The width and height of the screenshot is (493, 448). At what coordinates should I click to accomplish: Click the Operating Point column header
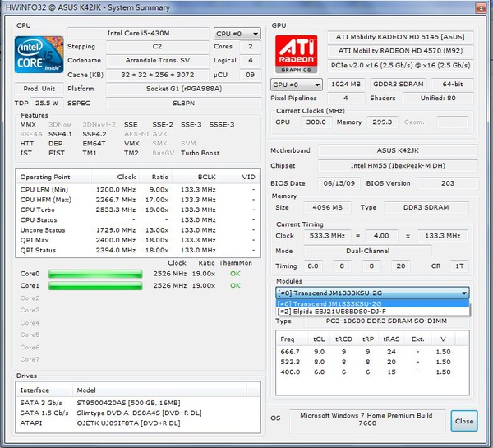[53, 177]
